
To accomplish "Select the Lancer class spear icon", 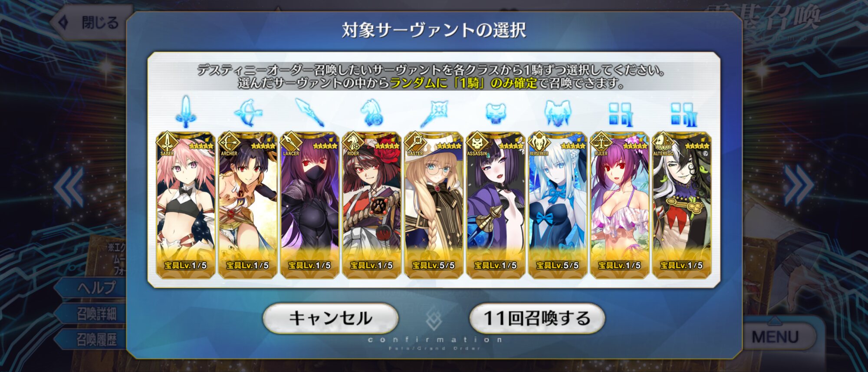I will point(309,112).
